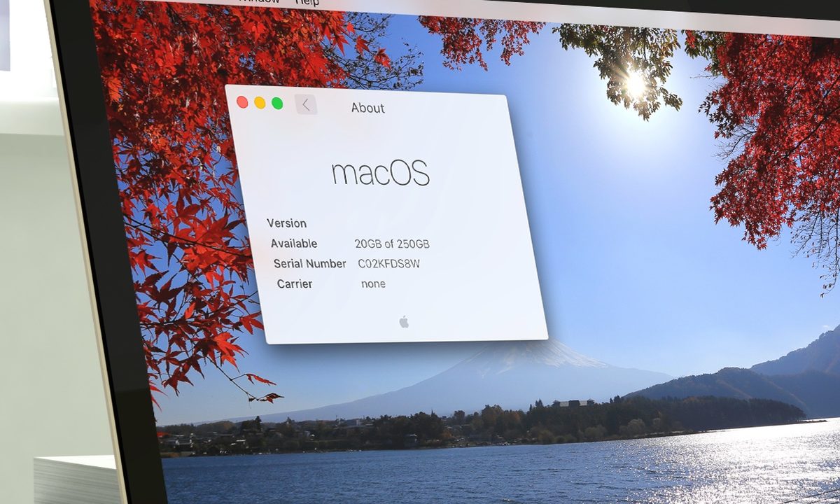The width and height of the screenshot is (840, 504).
Task: Click the large "macOS" heading
Action: coord(380,173)
